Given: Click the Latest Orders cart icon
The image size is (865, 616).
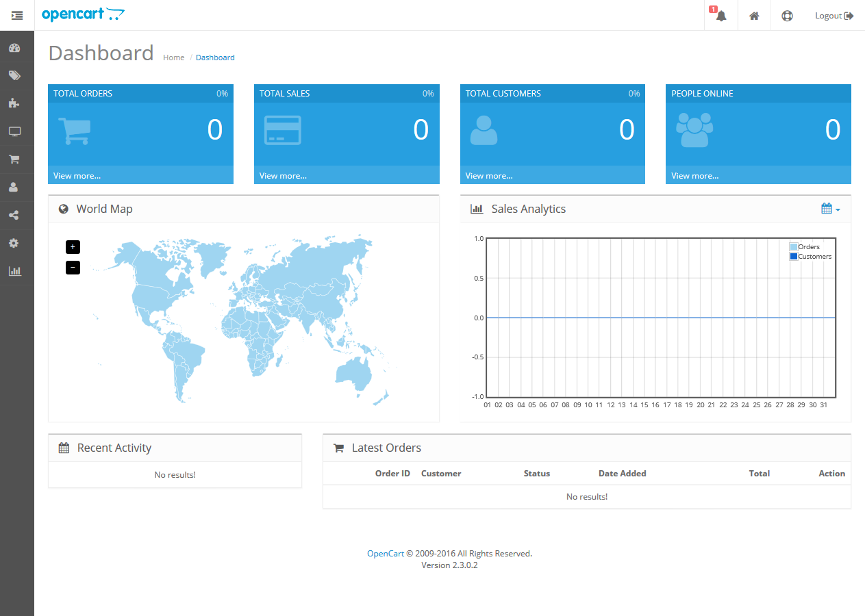Looking at the screenshot, I should 338,448.
